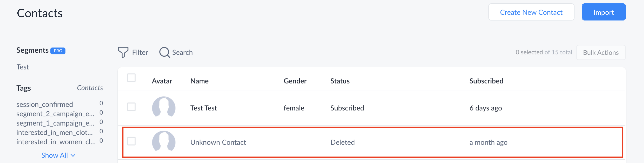This screenshot has width=644, height=163.
Task: Select the session_confirmed tag
Action: tap(45, 104)
